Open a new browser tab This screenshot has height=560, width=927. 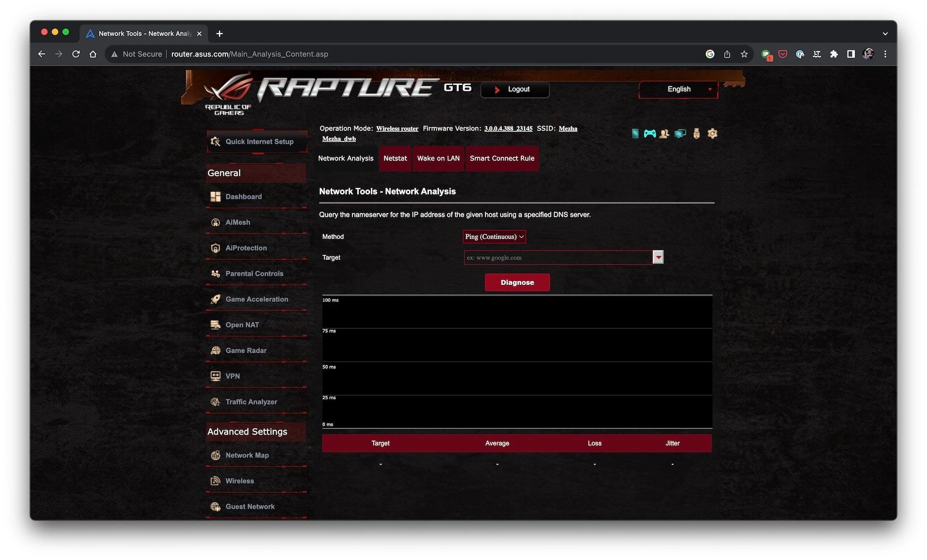coord(220,33)
